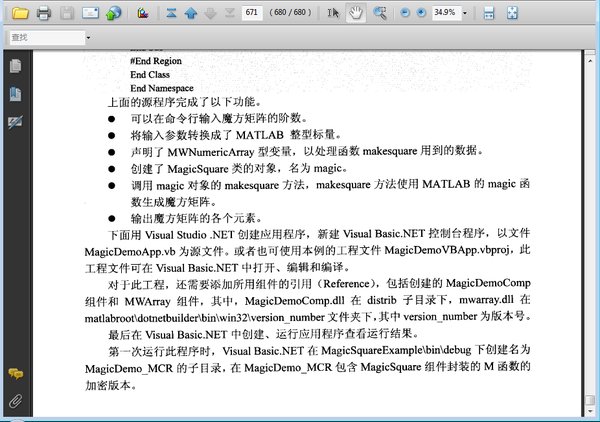Zoom out with the minus button

[405, 13]
